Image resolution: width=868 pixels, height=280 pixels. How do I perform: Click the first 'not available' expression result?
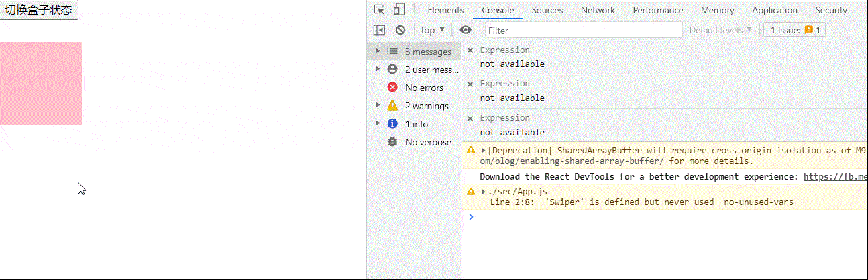[x=512, y=64]
